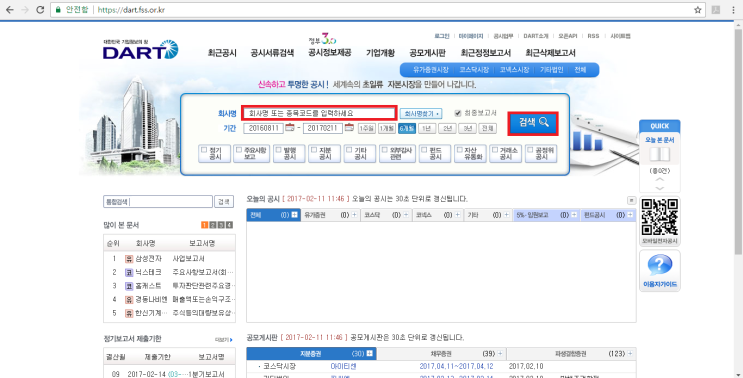Open the 최근정정보고서 menu

coord(486,53)
